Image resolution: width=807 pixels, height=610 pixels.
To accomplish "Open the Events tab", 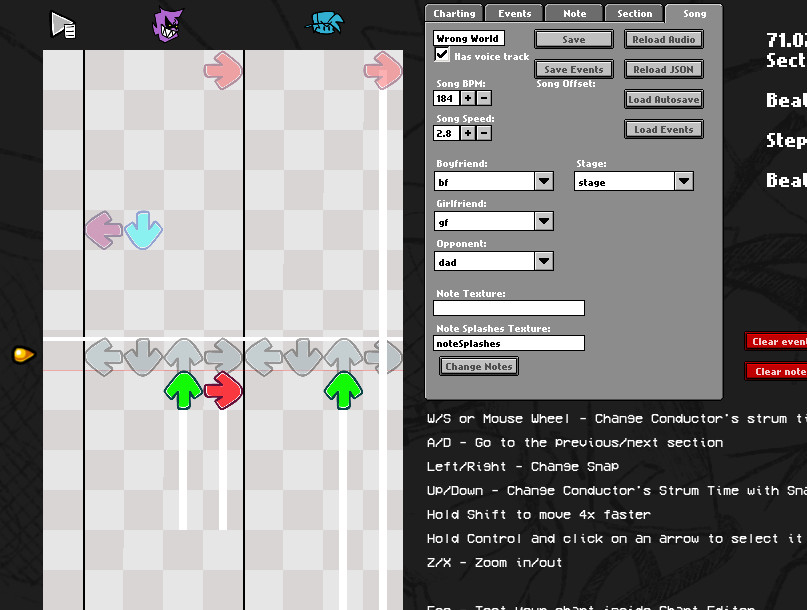I will coord(515,14).
